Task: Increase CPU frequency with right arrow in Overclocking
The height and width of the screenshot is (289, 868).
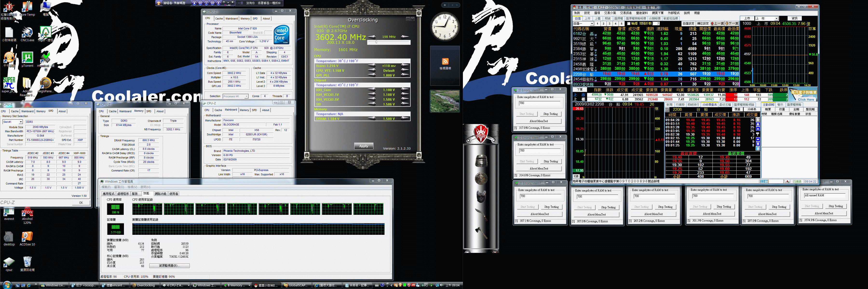Action: [405, 37]
